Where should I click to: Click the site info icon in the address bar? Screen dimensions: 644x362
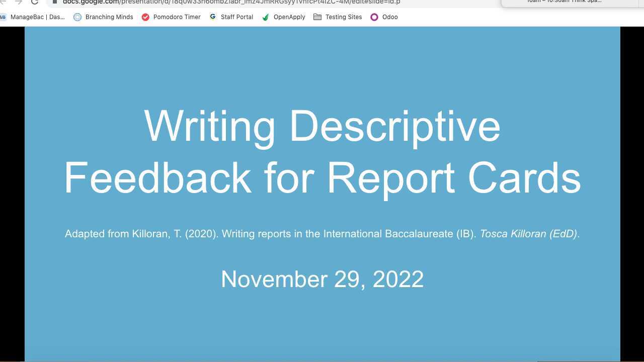(54, 2)
